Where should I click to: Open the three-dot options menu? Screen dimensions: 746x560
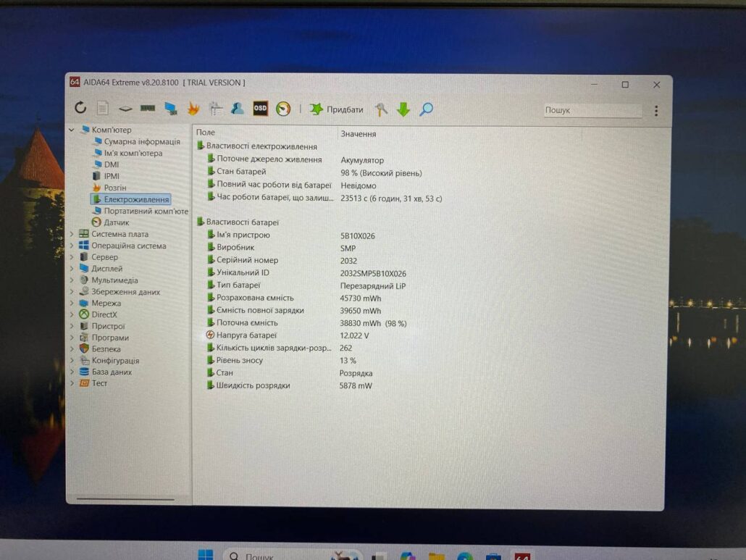(656, 111)
